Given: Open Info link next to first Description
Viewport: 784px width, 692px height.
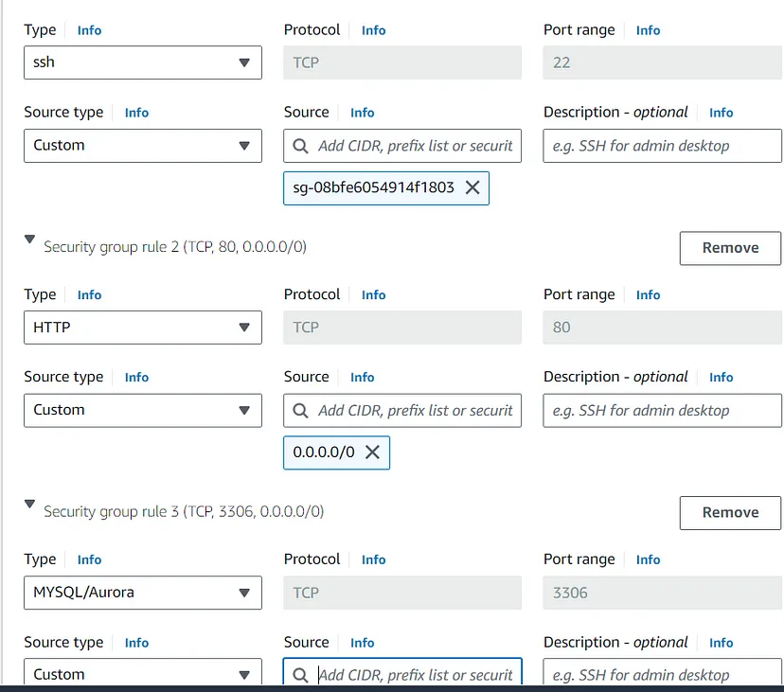Looking at the screenshot, I should click(x=721, y=113).
